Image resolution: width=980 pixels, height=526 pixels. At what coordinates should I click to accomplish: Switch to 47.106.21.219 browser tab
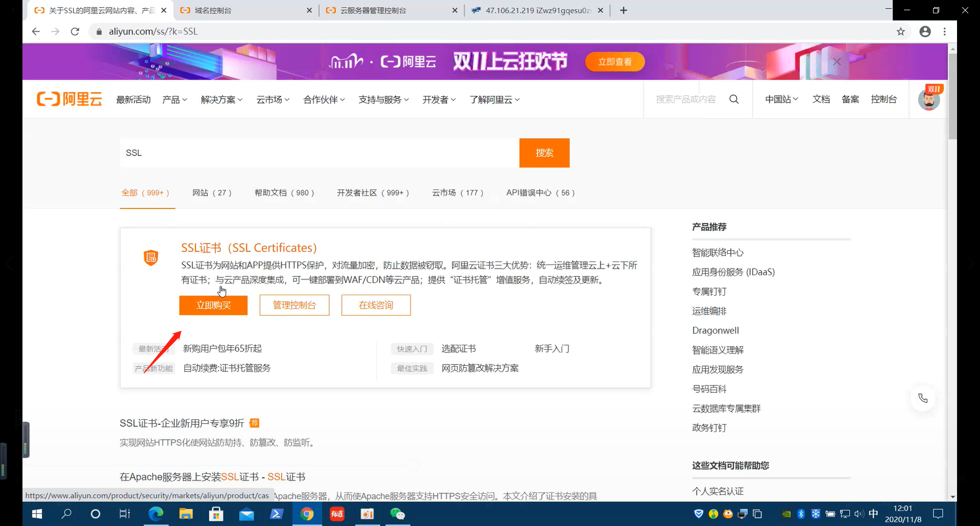coord(537,10)
